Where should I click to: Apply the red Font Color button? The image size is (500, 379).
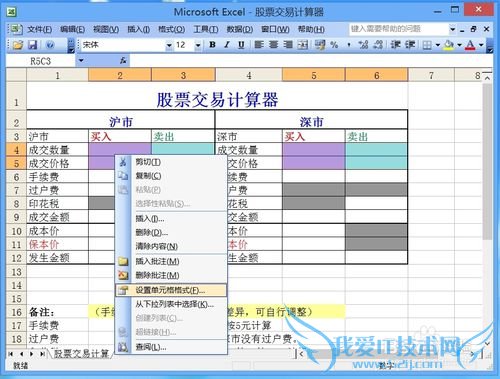click(470, 45)
